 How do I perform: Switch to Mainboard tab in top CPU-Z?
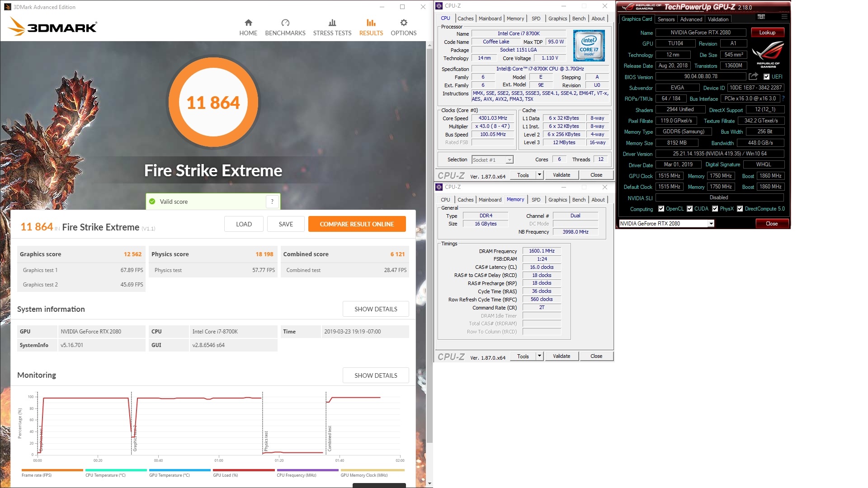490,19
